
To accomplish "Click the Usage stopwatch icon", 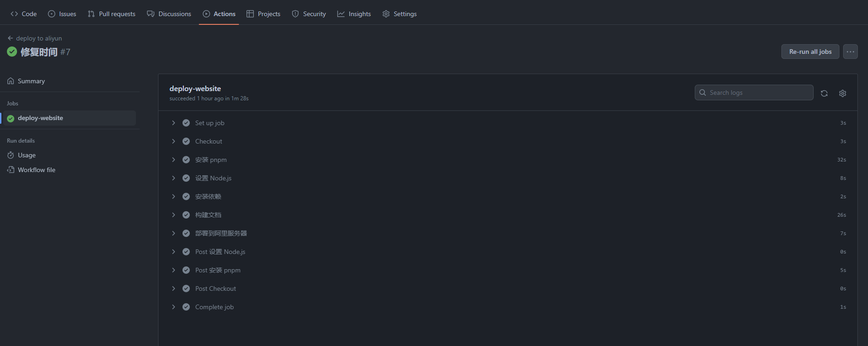I will point(11,155).
